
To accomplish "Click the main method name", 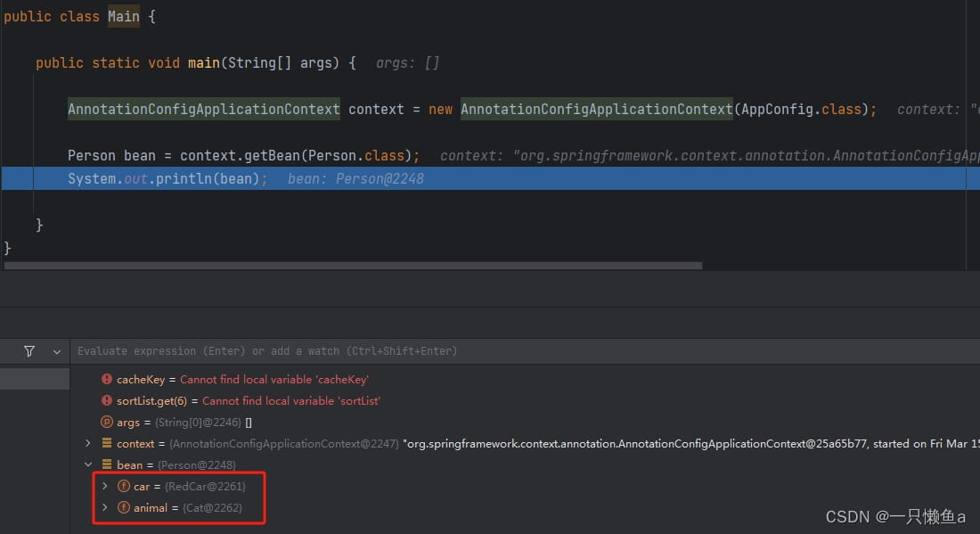I will (204, 63).
